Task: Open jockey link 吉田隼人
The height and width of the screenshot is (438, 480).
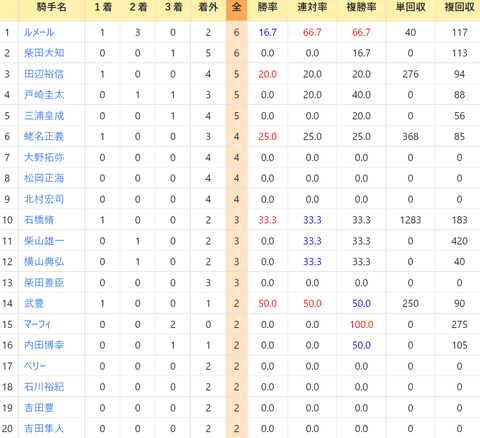Action: click(x=44, y=428)
